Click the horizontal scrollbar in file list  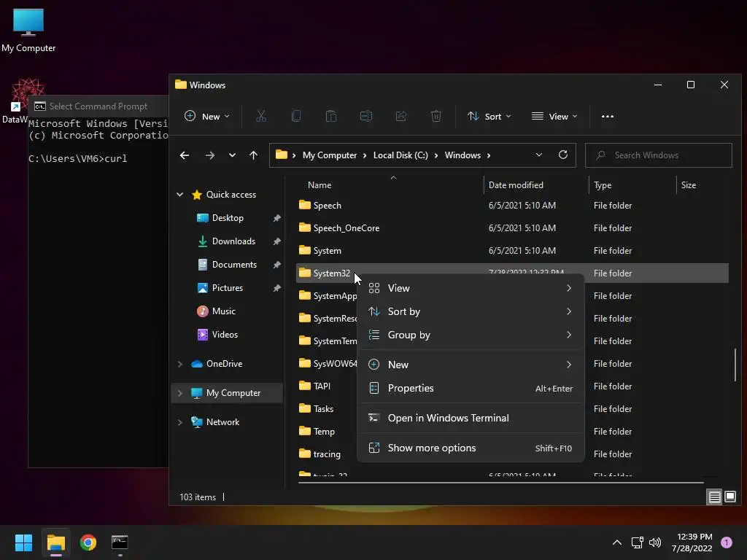(x=500, y=483)
